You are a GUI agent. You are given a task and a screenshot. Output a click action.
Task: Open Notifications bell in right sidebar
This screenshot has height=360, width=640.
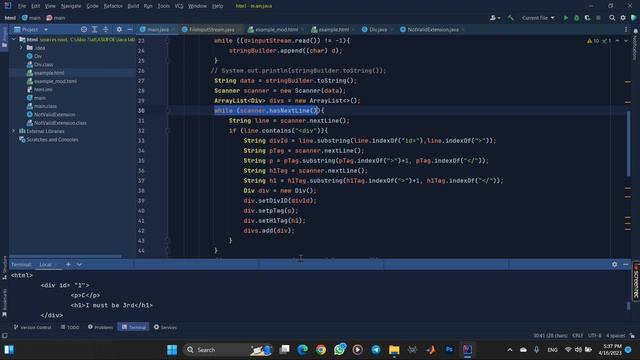tap(636, 31)
